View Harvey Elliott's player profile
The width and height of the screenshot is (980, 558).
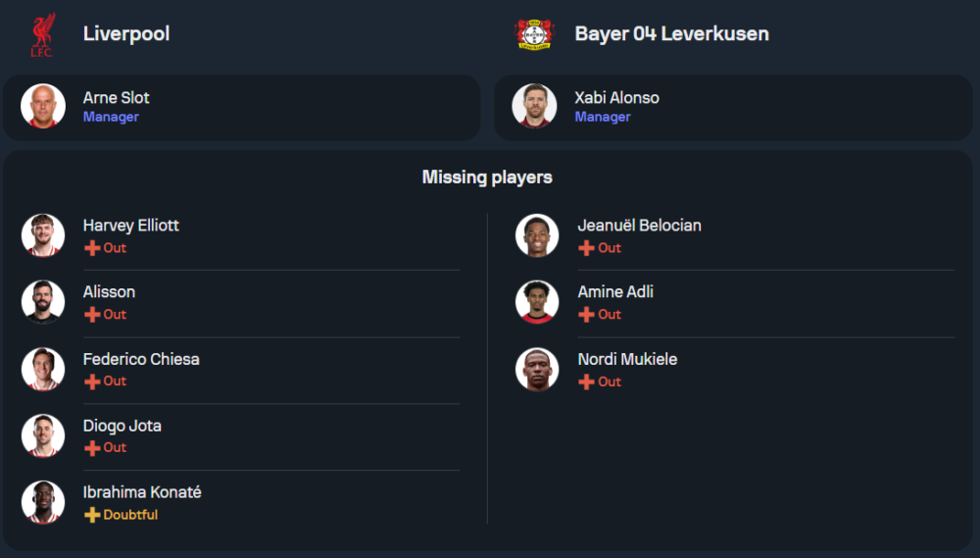pos(131,226)
